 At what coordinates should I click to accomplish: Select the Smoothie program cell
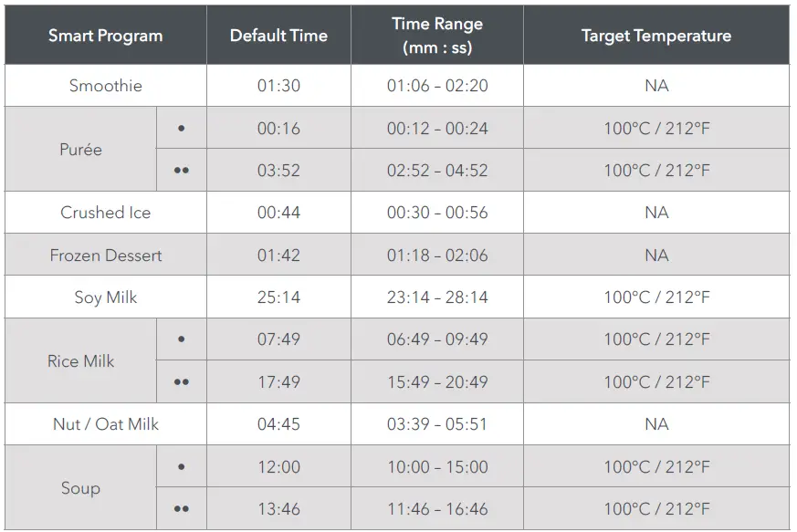(106, 86)
